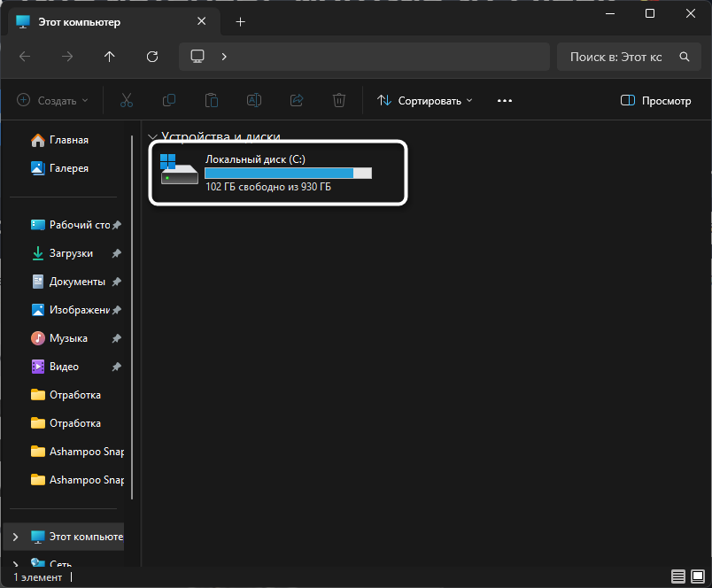Open the Сортировать dropdown

point(425,101)
